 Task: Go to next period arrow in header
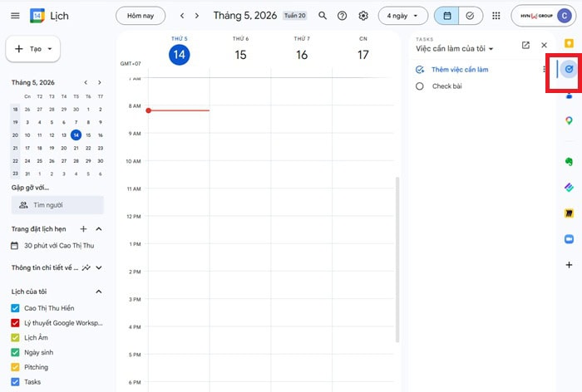(x=197, y=16)
